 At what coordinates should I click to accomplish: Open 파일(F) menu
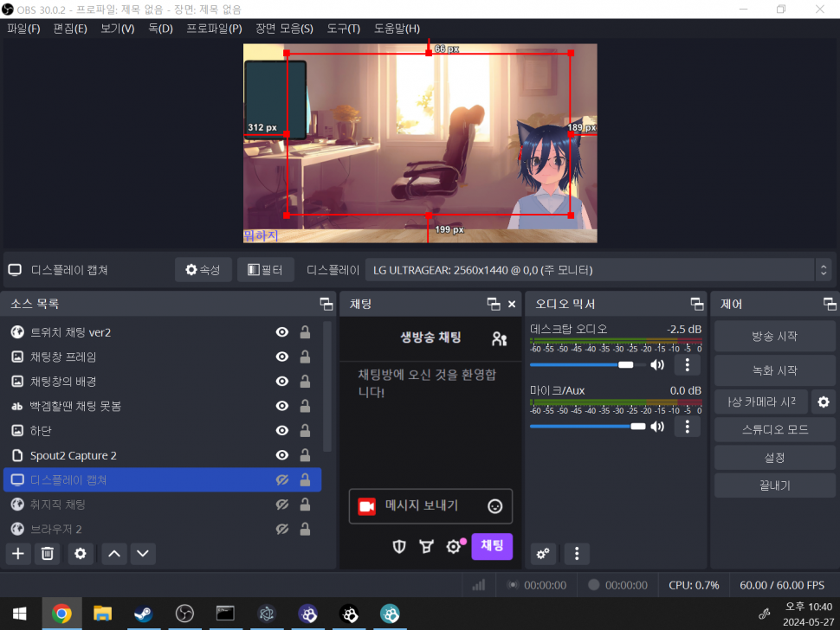23,29
